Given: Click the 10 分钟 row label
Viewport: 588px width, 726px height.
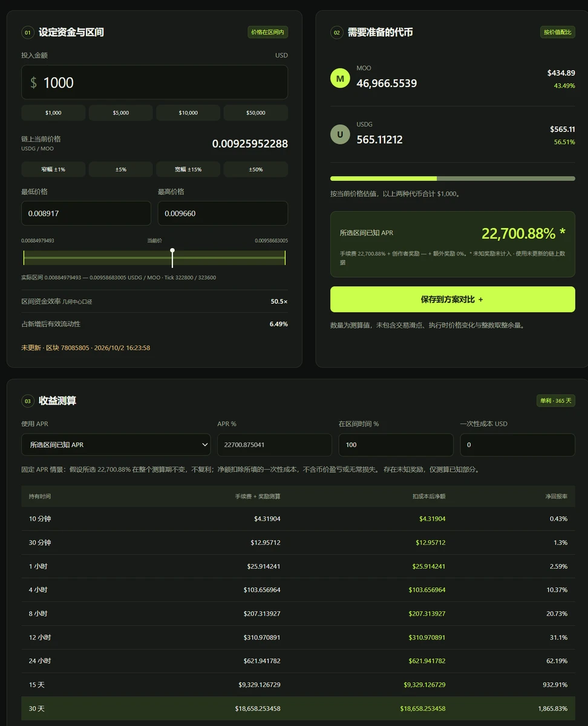Looking at the screenshot, I should coord(40,519).
